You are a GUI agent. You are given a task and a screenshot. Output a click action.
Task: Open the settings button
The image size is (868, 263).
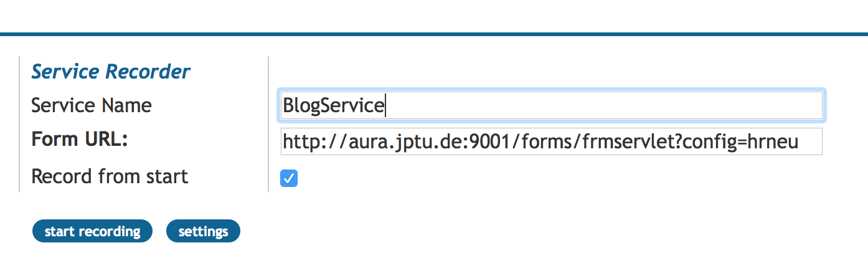pos(203,232)
